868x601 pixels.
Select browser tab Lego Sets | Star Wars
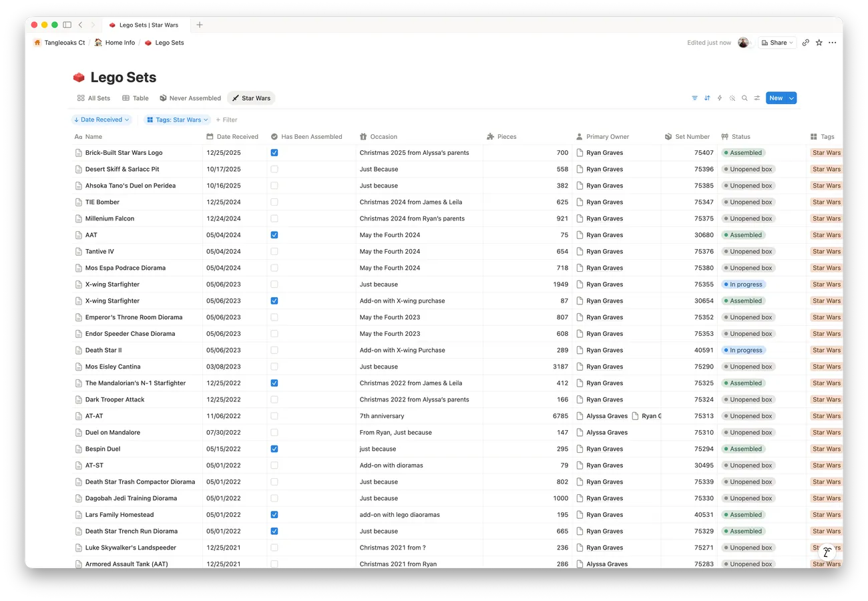click(x=147, y=25)
